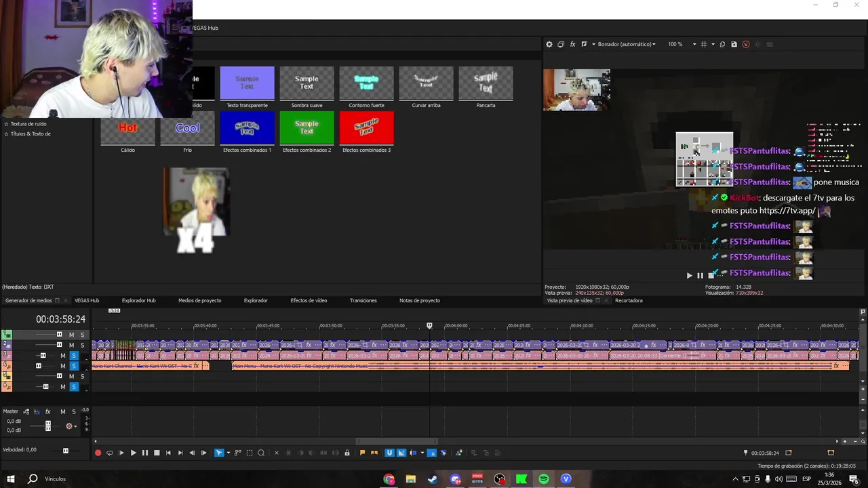Open Medios de proyecto tab

pos(199,300)
